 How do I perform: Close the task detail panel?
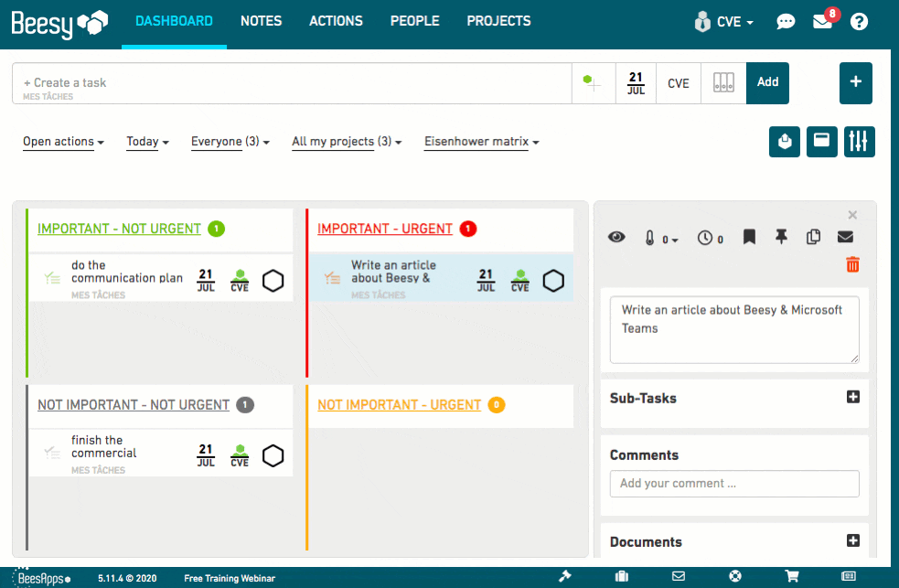852,215
